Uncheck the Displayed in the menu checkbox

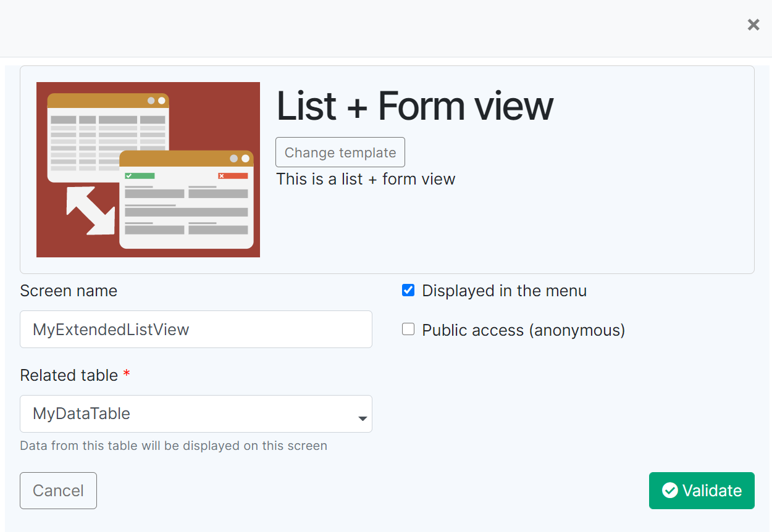pyautogui.click(x=408, y=291)
